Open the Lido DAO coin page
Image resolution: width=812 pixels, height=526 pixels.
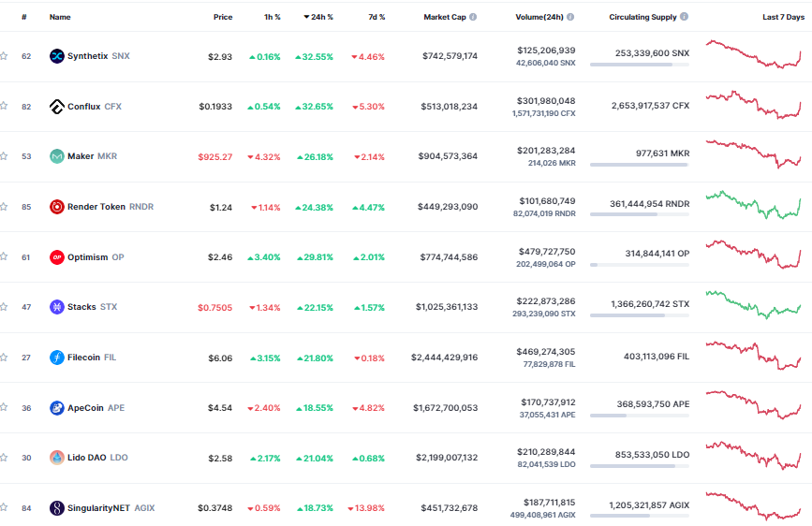point(85,458)
